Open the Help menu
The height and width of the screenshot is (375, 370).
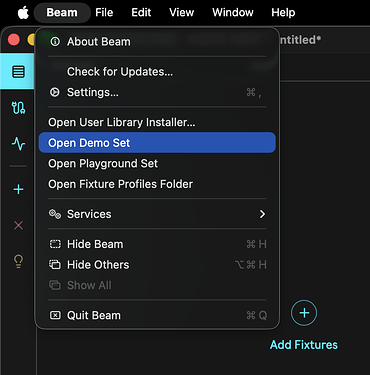(283, 13)
